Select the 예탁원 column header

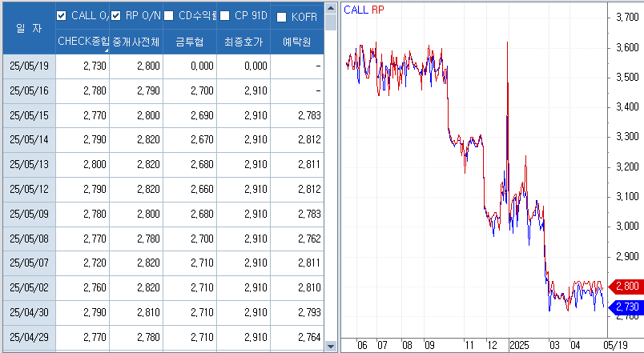297,41
